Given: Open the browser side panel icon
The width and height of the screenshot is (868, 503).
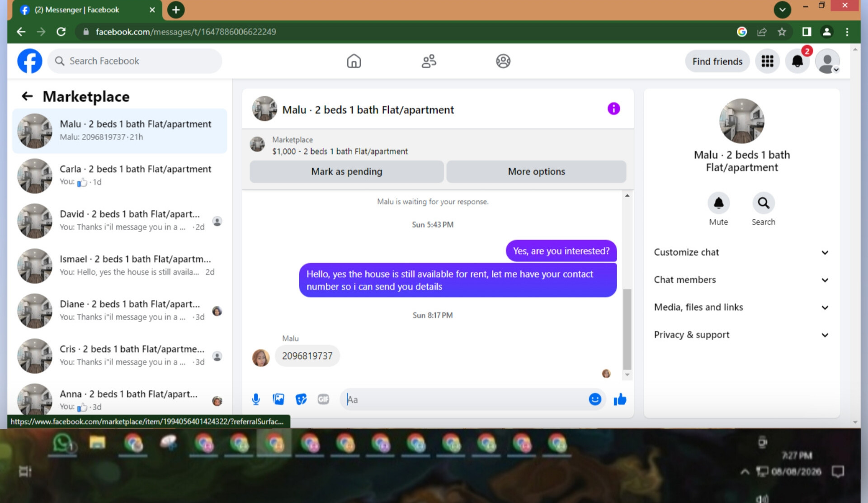Looking at the screenshot, I should pos(807,32).
